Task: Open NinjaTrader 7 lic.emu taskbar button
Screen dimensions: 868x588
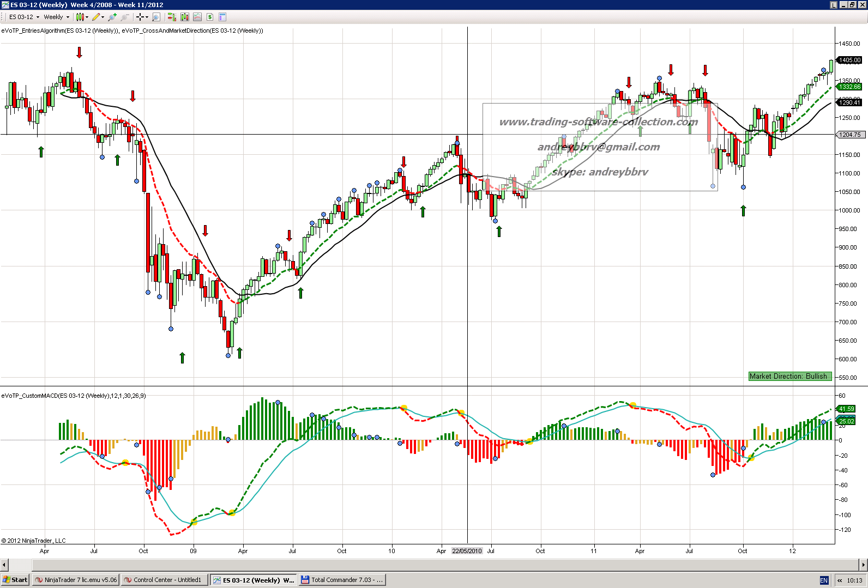Action: tap(76, 580)
